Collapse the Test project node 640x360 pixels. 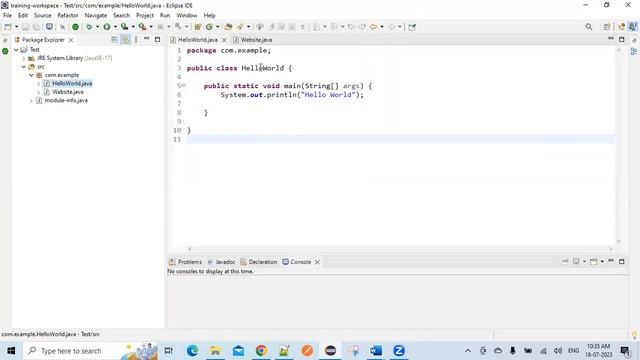point(16,50)
